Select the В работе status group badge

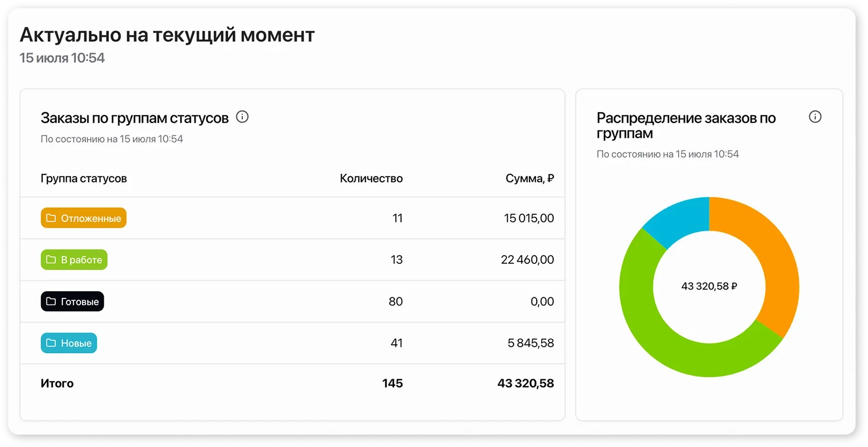coord(74,259)
